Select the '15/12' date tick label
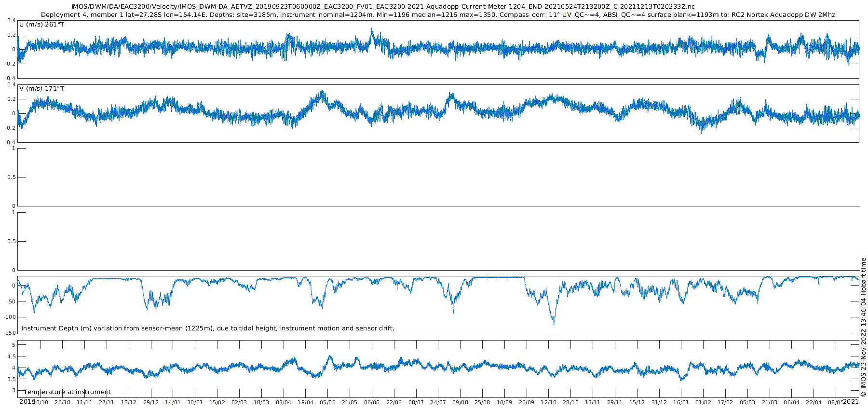 637,402
